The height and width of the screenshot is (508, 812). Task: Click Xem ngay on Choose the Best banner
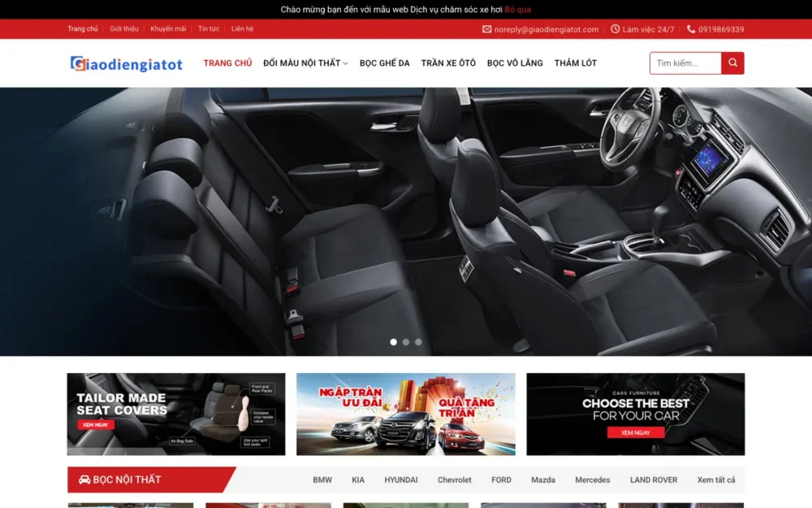tap(636, 432)
